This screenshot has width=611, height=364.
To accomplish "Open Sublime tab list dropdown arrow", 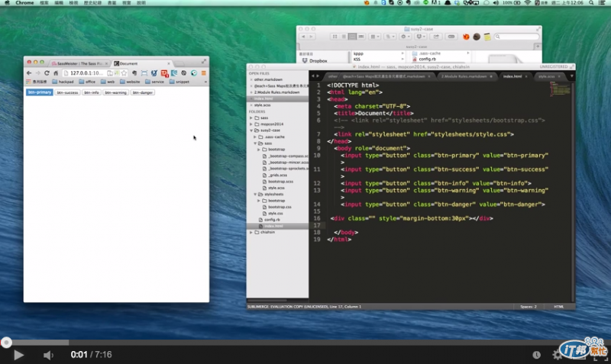I will tap(571, 76).
